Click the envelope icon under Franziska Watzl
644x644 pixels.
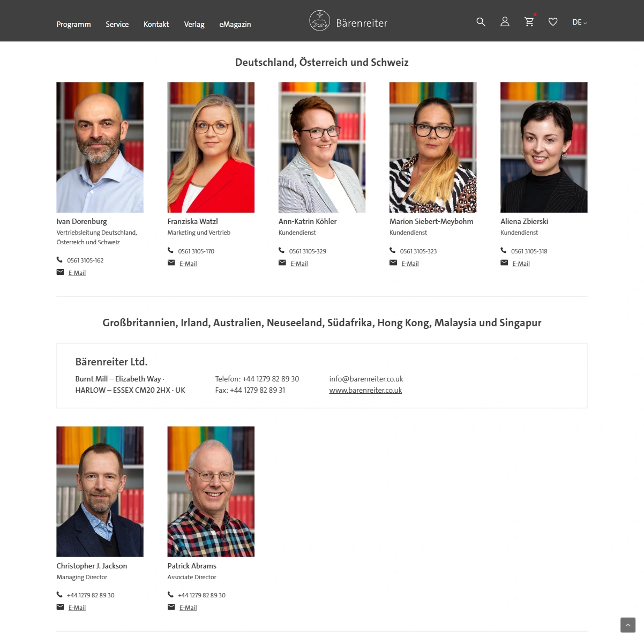(171, 263)
